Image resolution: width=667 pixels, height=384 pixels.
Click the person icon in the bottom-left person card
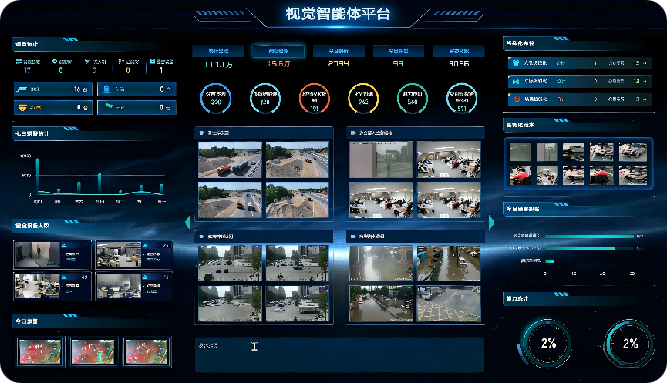64,277
